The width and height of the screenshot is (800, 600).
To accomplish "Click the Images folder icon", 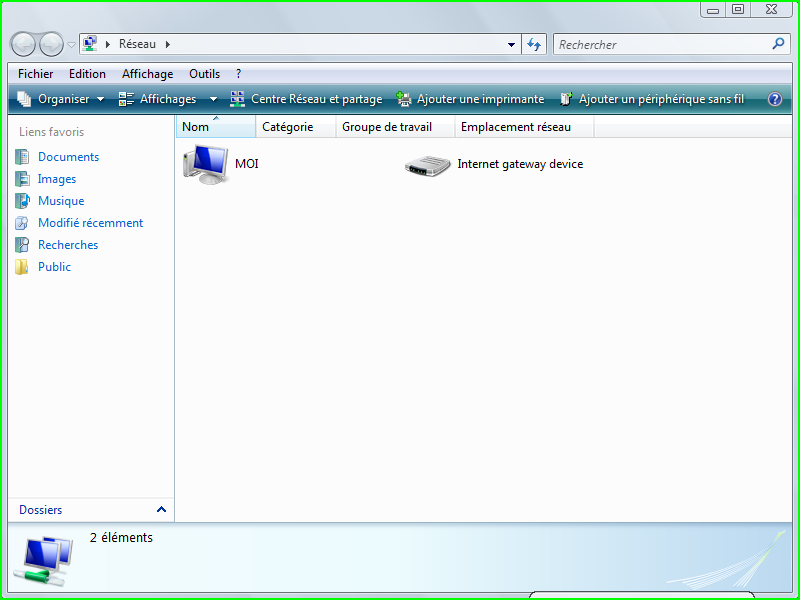I will pyautogui.click(x=22, y=179).
